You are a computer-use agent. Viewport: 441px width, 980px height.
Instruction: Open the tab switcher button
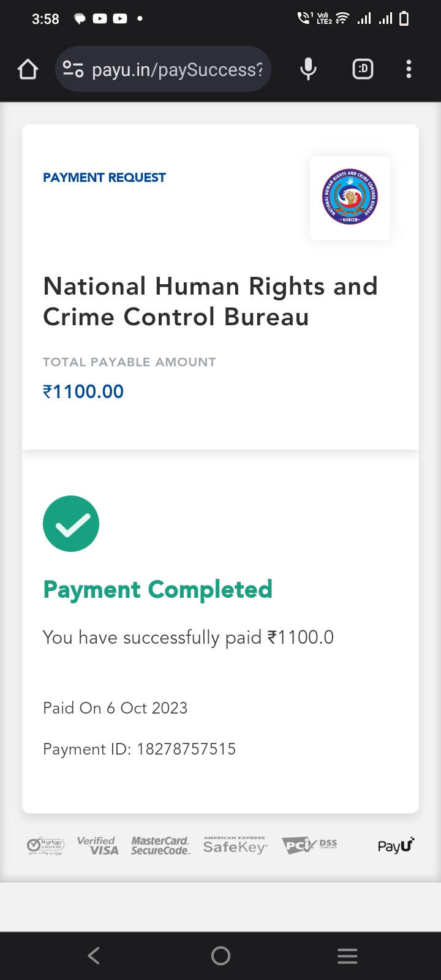(x=363, y=69)
